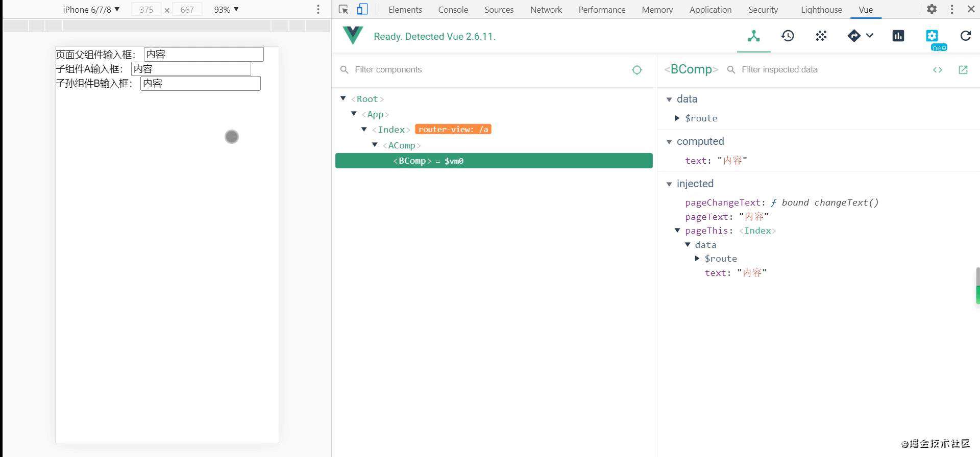Collapse the data section

tap(669, 99)
